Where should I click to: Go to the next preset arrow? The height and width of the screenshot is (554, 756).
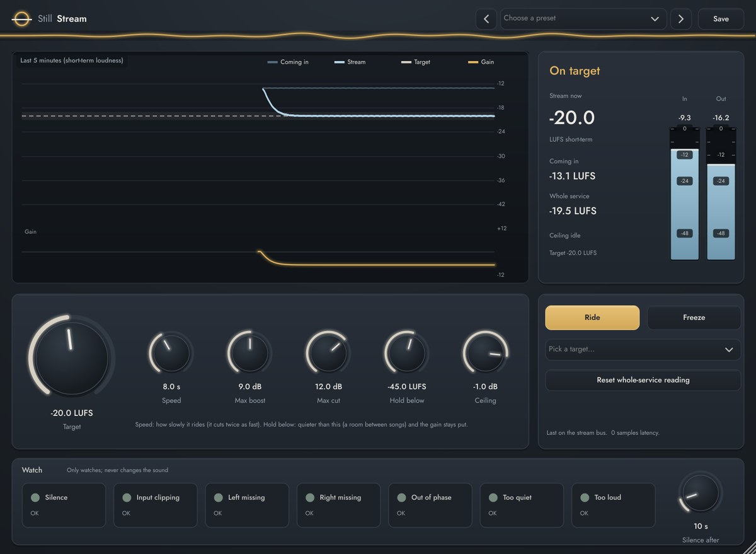tap(681, 19)
